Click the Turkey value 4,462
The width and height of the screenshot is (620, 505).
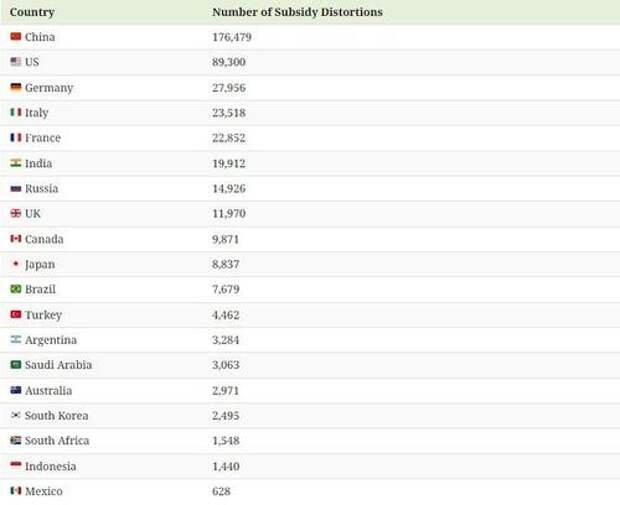pyautogui.click(x=226, y=314)
